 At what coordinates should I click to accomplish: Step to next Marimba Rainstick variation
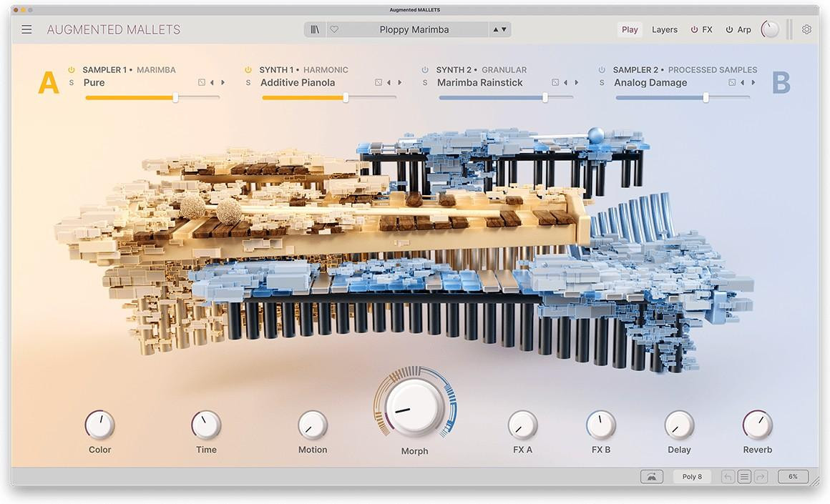(x=576, y=82)
